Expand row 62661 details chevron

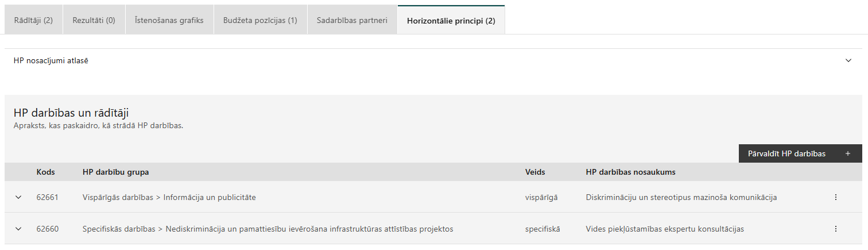18,197
